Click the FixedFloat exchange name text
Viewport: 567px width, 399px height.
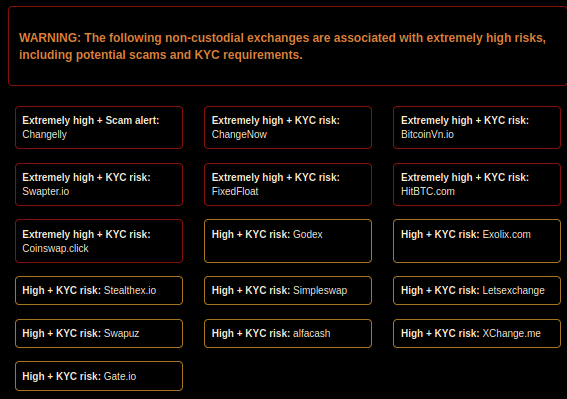pos(235,191)
